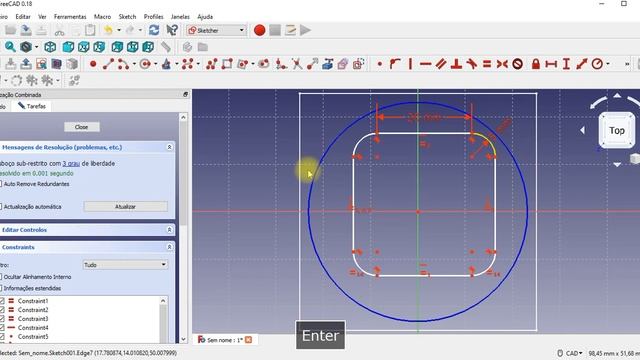Apply coincident point constraint

point(380,64)
